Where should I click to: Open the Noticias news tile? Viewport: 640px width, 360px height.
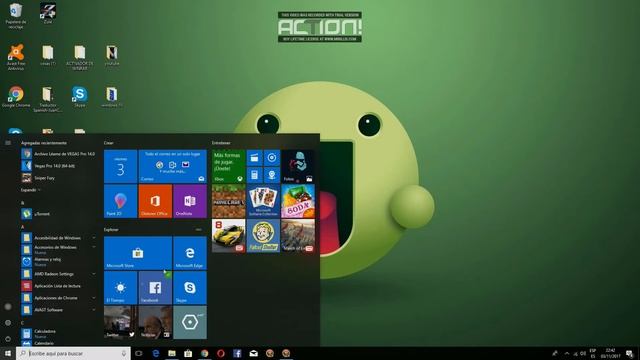tap(155, 322)
